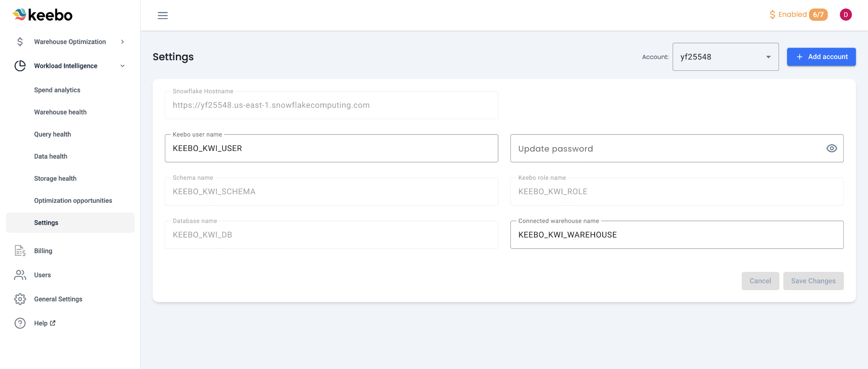The image size is (868, 369).
Task: Click the Enabled 6/7 status badge
Action: (798, 15)
